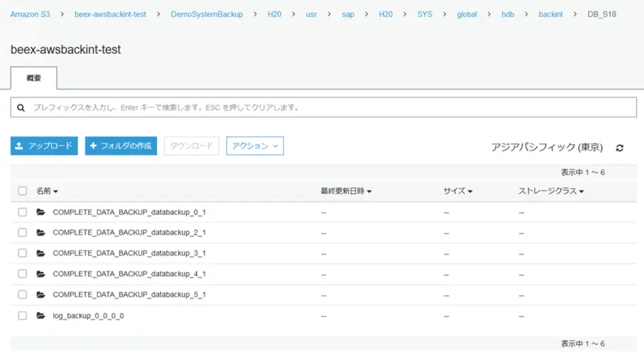Sort by ストレージクラス column header
644x352 pixels.
[551, 191]
